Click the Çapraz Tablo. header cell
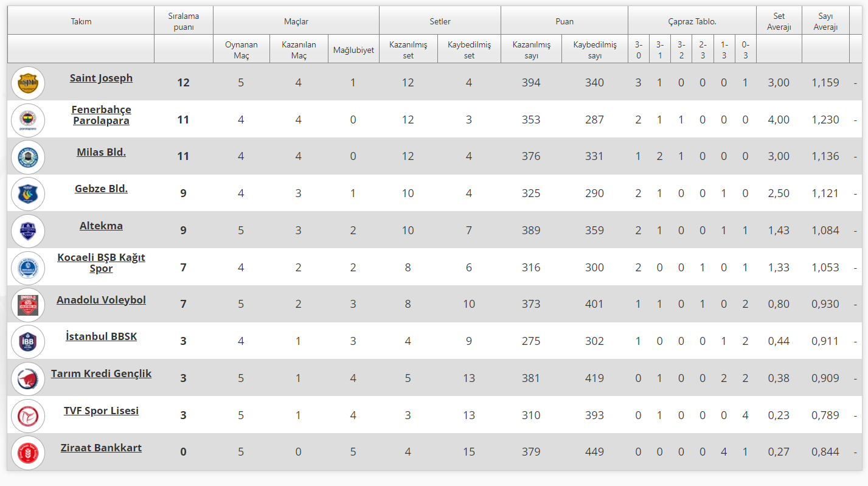The image size is (868, 486). [x=692, y=21]
